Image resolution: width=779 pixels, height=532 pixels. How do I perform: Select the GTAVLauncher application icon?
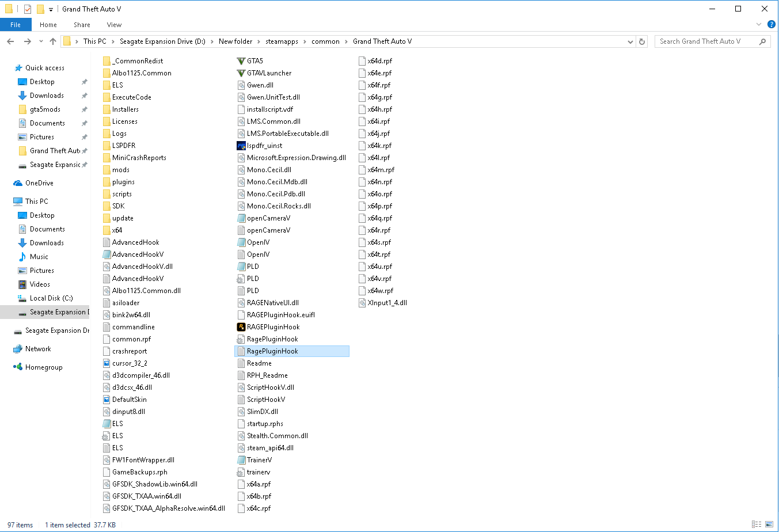click(x=241, y=73)
